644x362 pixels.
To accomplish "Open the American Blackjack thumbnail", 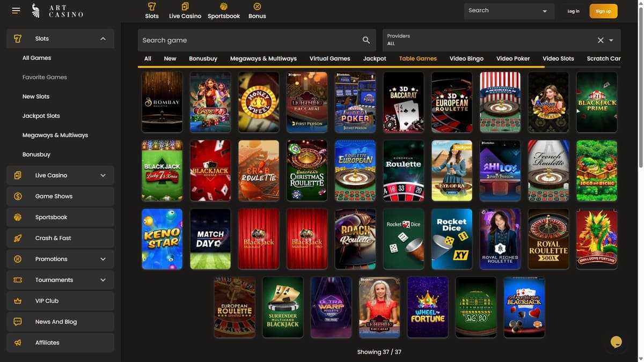I will coord(524,307).
